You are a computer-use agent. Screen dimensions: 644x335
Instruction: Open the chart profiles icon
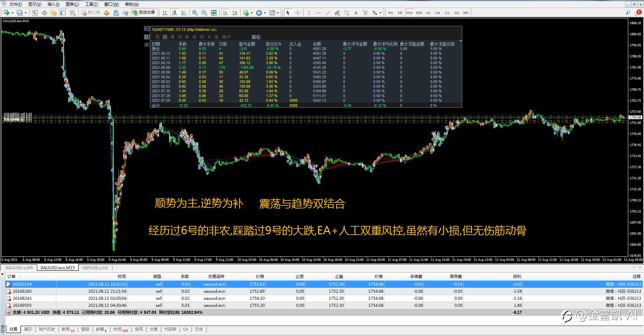click(20, 13)
